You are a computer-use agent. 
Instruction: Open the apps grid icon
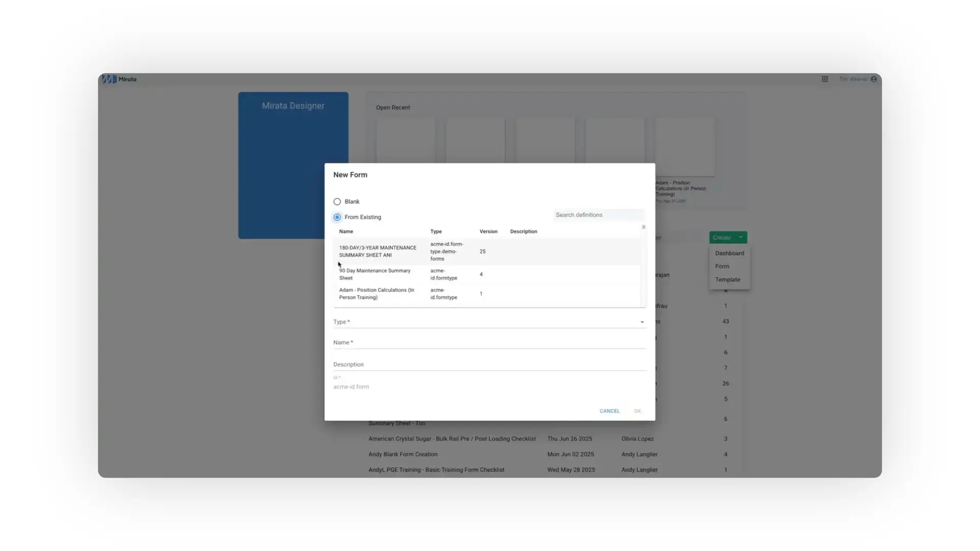pyautogui.click(x=825, y=79)
